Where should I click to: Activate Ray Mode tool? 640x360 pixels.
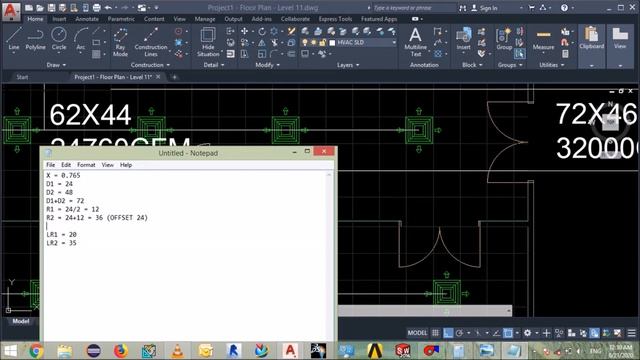(x=120, y=42)
